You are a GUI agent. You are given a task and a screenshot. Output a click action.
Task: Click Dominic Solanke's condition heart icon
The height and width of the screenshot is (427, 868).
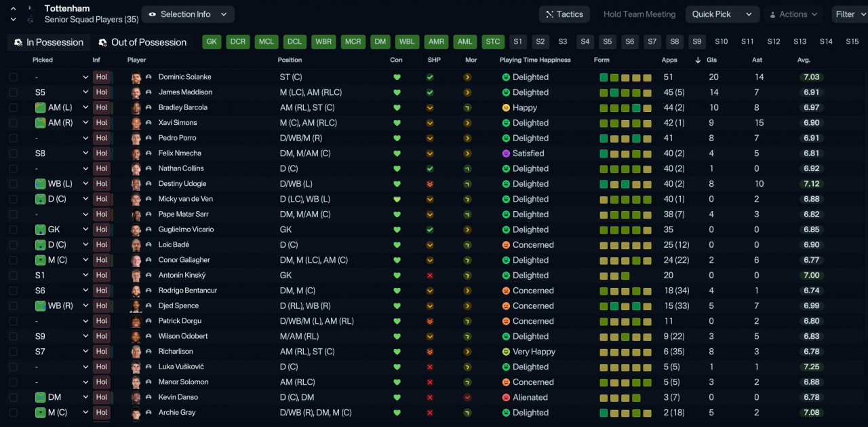point(397,77)
